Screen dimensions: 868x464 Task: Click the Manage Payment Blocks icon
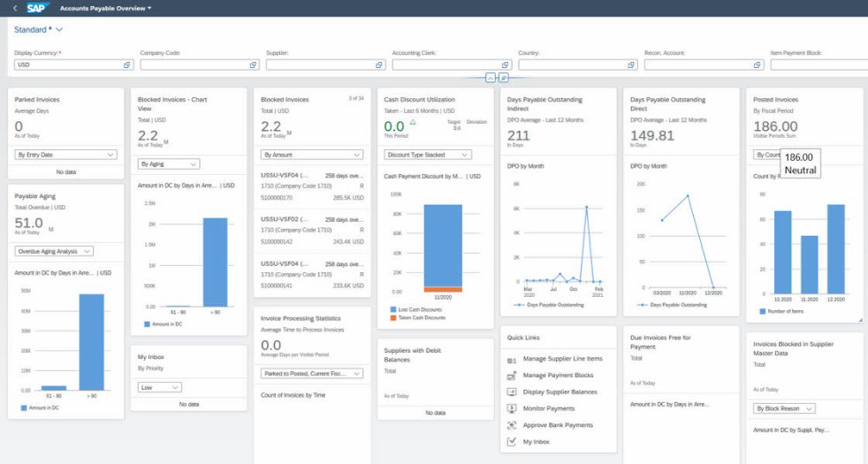[513, 375]
